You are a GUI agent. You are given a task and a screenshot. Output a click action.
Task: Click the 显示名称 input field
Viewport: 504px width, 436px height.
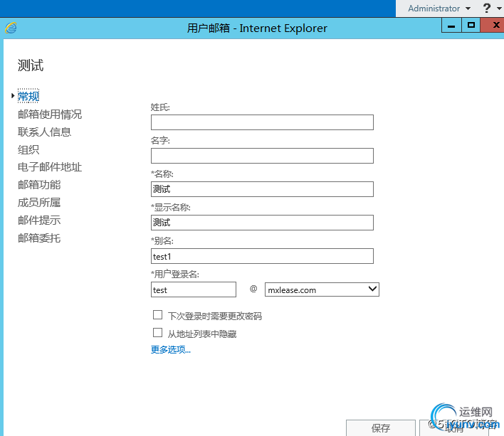[262, 223]
